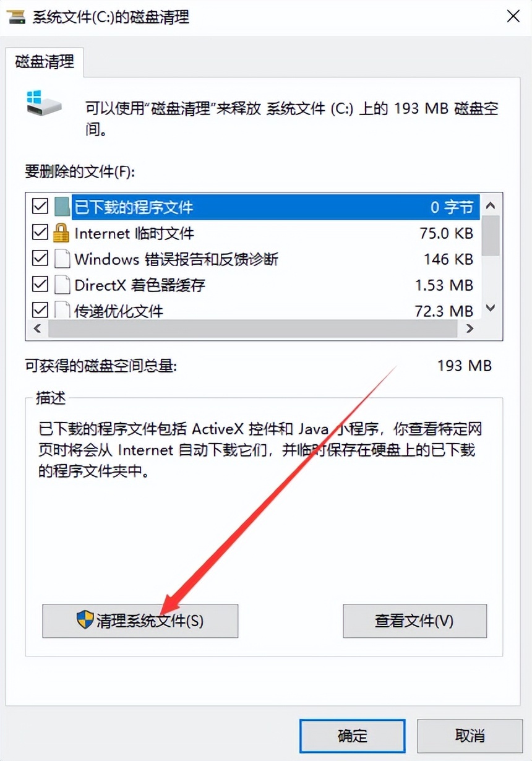This screenshot has height=761, width=532.
Task: Click the page icon beside Windows 错误报告和反馈诊断
Action: point(61,259)
